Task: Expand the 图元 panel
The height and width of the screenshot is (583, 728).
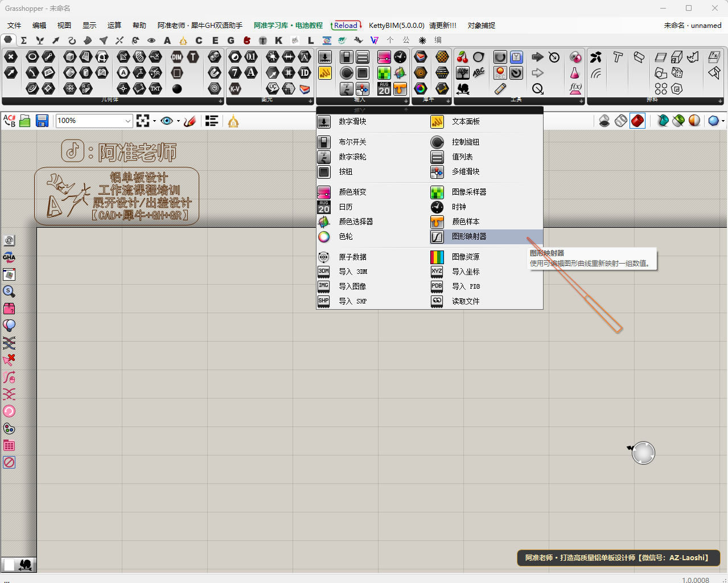Action: pyautogui.click(x=310, y=101)
